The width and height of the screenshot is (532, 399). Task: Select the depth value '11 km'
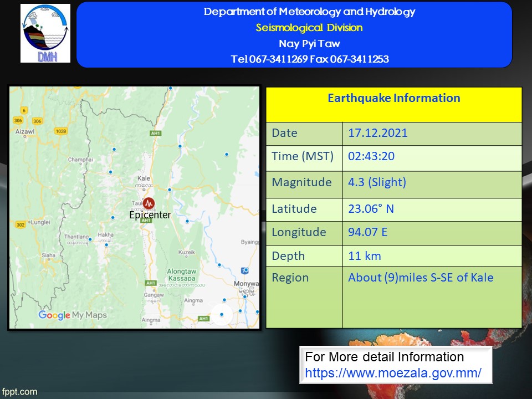(x=365, y=256)
